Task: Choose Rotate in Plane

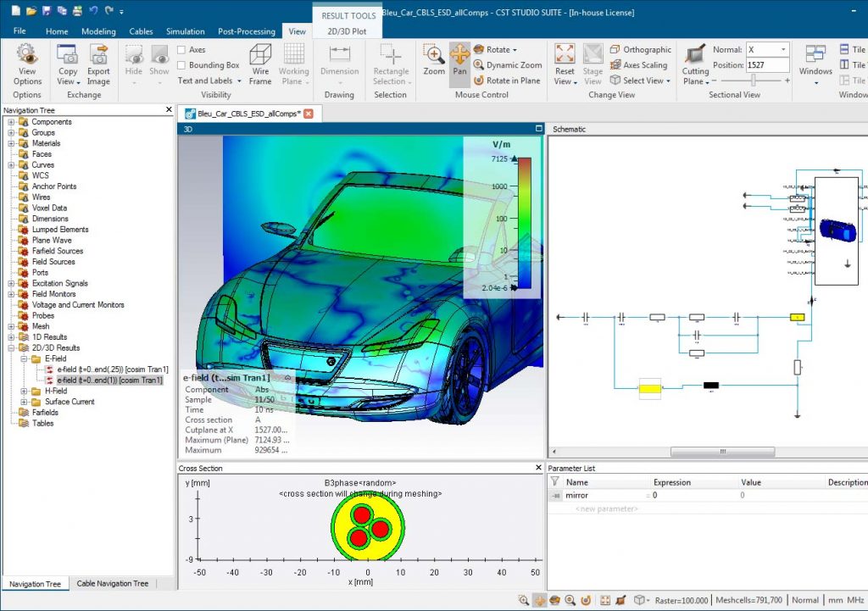Action: (x=507, y=81)
